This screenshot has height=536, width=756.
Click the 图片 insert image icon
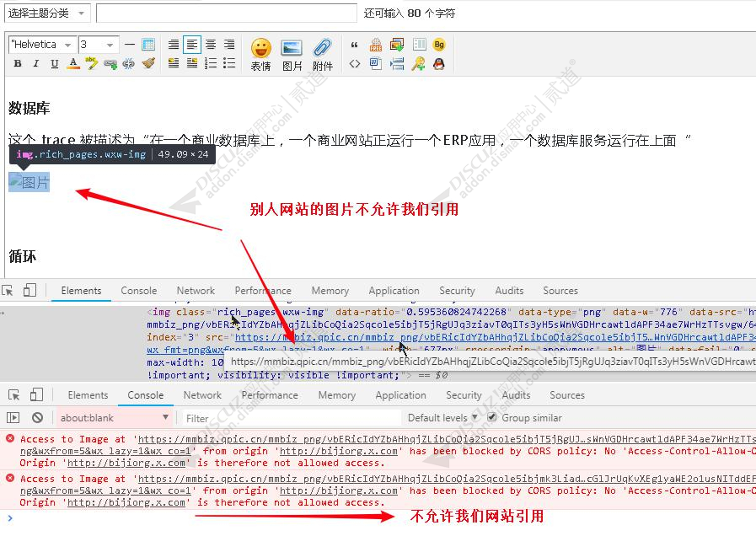click(292, 54)
